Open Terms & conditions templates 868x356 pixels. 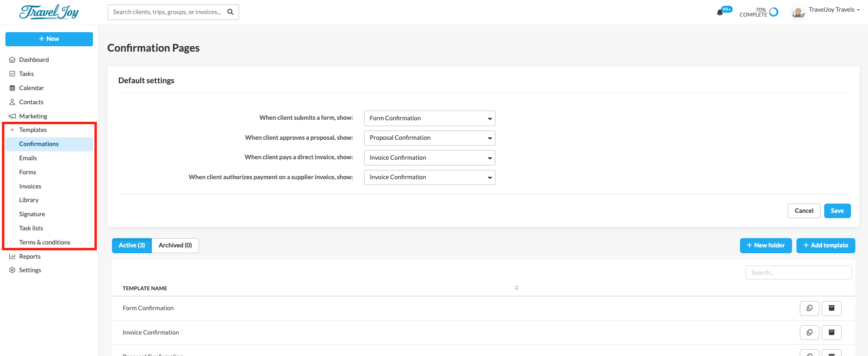tap(45, 243)
